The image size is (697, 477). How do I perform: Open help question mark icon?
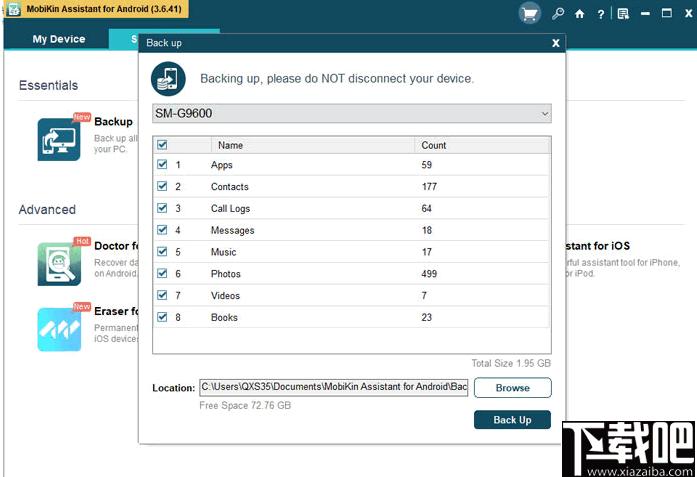[601, 14]
